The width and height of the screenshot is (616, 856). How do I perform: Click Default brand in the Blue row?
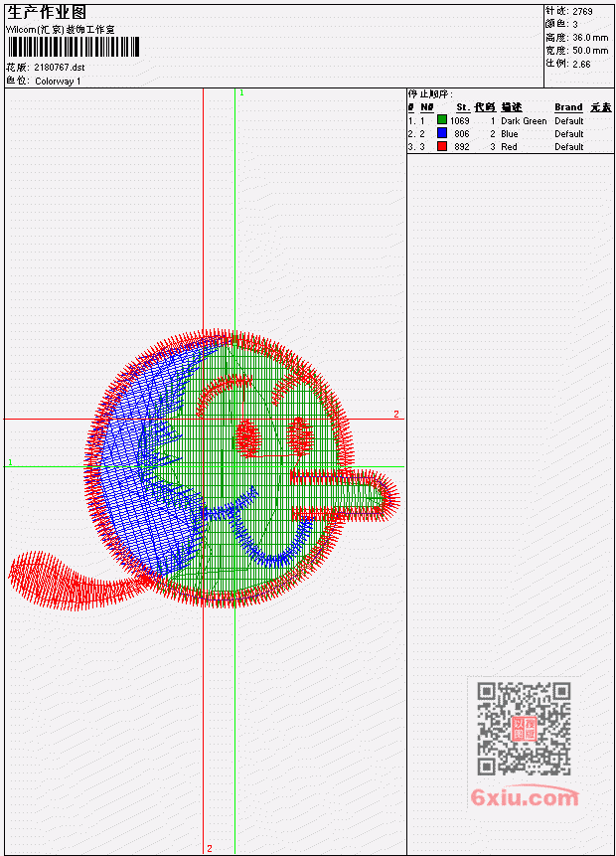point(568,134)
